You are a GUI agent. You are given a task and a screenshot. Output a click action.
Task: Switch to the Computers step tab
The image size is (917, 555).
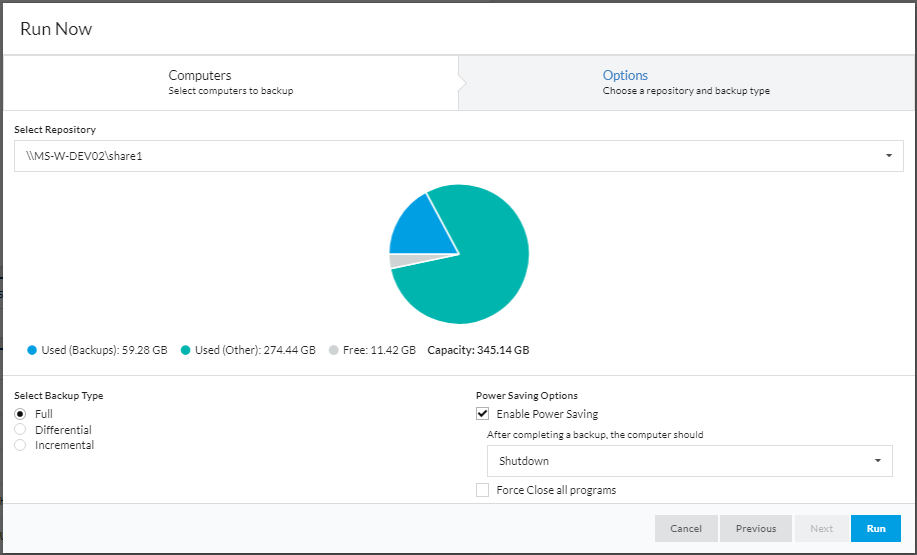(230, 83)
